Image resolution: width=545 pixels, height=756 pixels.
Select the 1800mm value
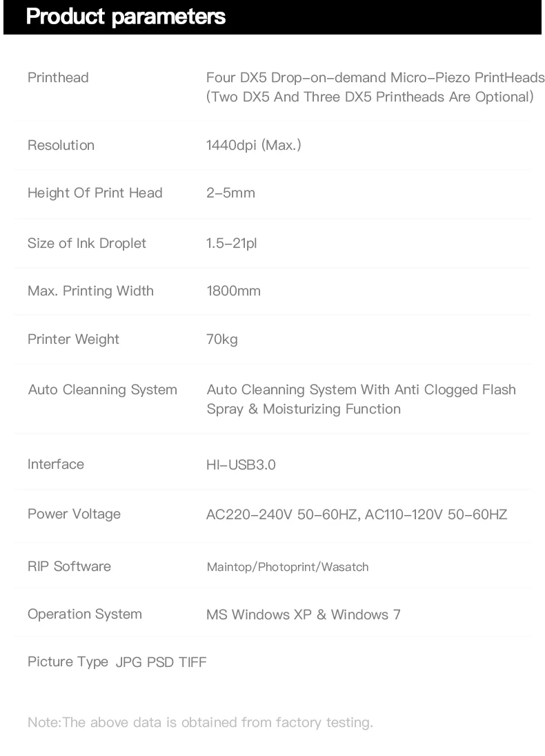click(233, 291)
